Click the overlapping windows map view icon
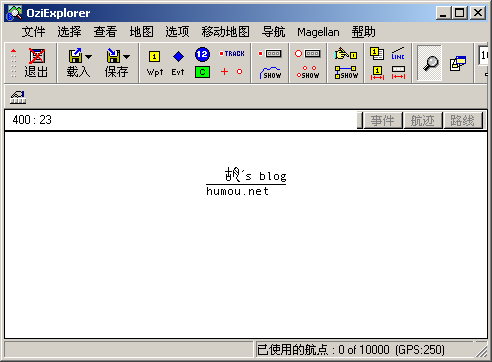The height and width of the screenshot is (362, 492). pos(458,63)
